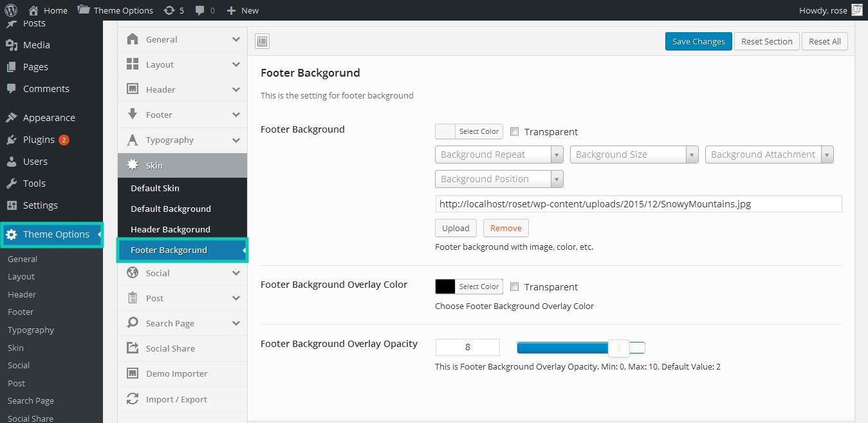Viewport: 868px width, 423px height.
Task: Click the Theme Options gear icon
Action: pos(12,234)
